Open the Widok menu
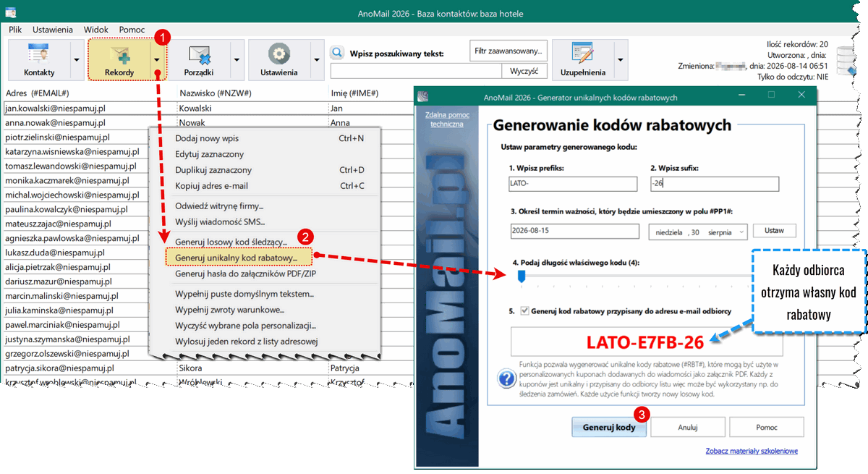This screenshot has height=474, width=868. coord(96,30)
